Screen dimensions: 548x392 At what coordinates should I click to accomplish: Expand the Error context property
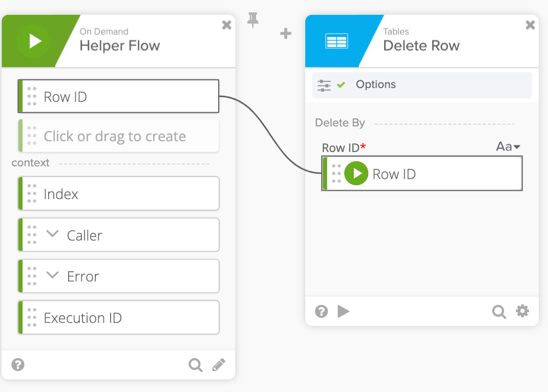[x=52, y=276]
